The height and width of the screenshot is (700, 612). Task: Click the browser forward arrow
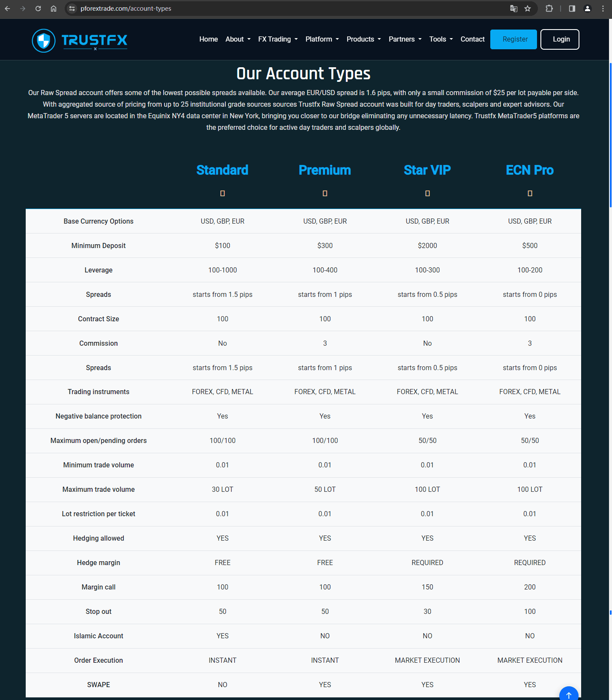pos(23,9)
